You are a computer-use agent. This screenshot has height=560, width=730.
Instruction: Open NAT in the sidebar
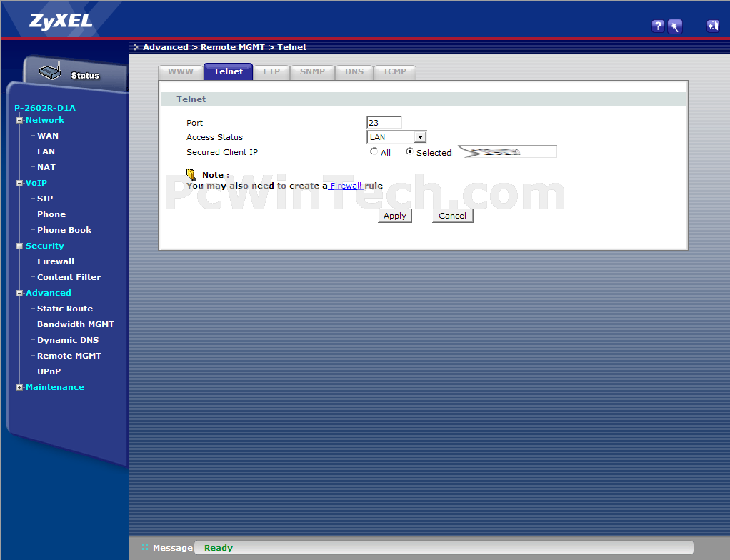tap(46, 167)
